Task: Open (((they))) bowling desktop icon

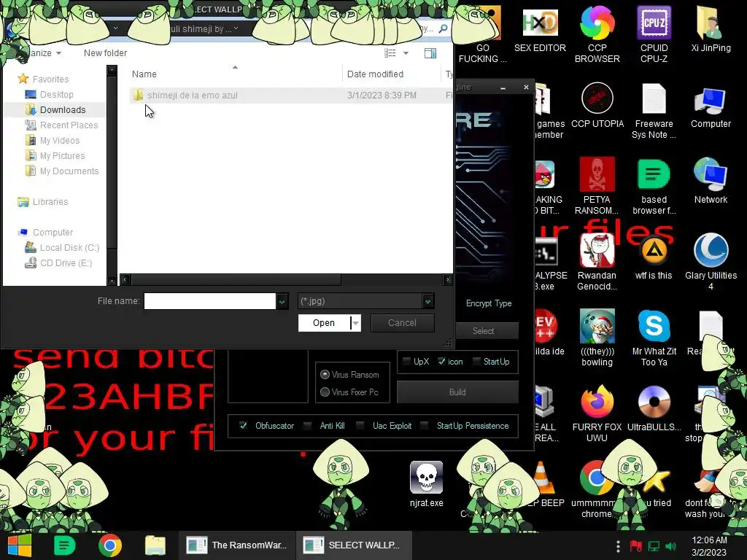Action: click(x=597, y=338)
